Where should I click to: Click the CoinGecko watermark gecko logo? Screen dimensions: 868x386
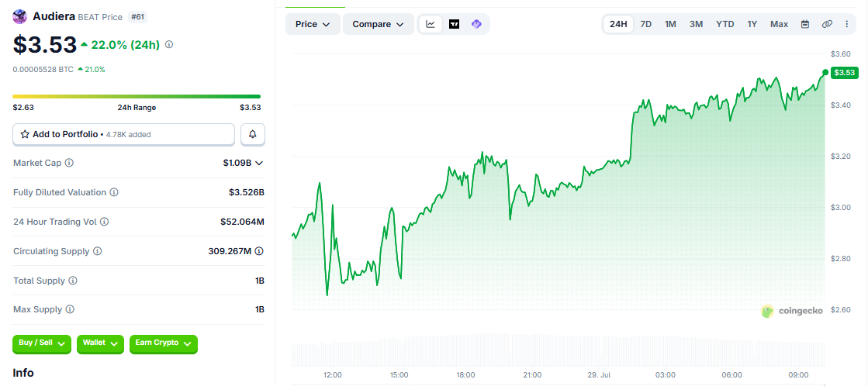tap(768, 311)
